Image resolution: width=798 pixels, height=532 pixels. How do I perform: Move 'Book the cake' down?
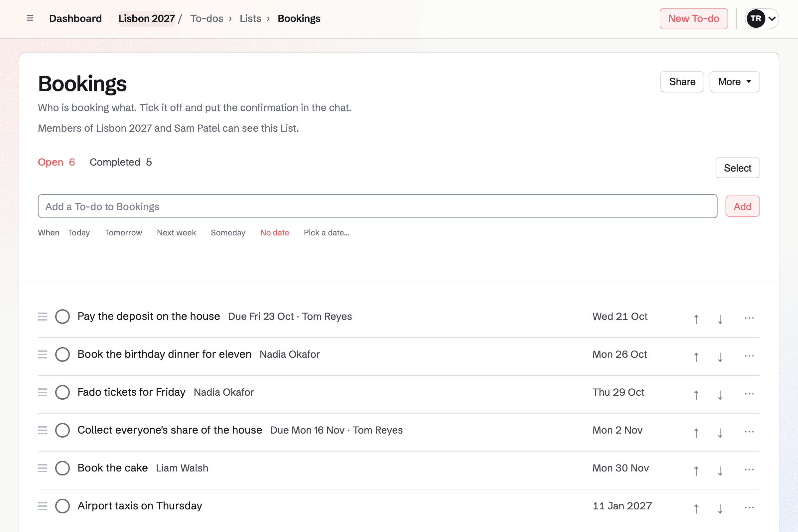(x=720, y=470)
